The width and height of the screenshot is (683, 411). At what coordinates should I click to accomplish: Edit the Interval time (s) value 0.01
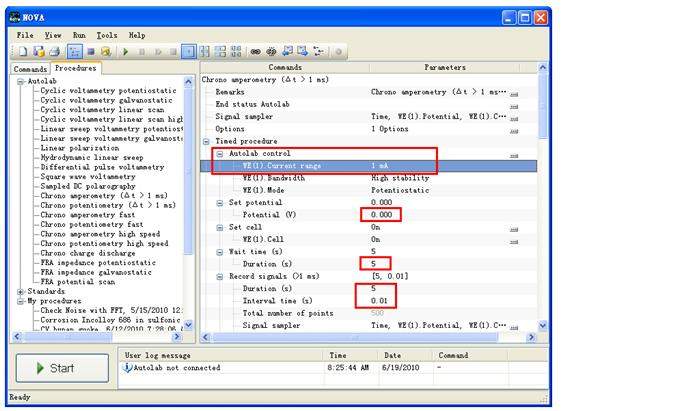click(x=379, y=301)
